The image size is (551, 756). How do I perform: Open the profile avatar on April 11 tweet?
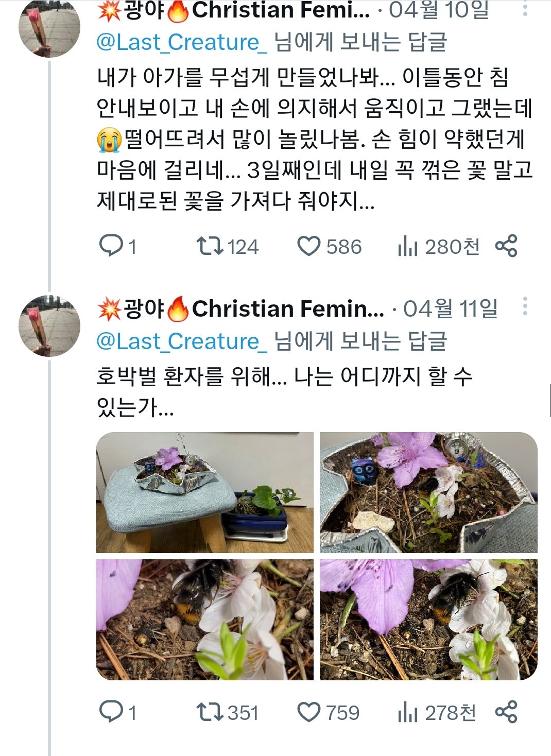(x=49, y=326)
